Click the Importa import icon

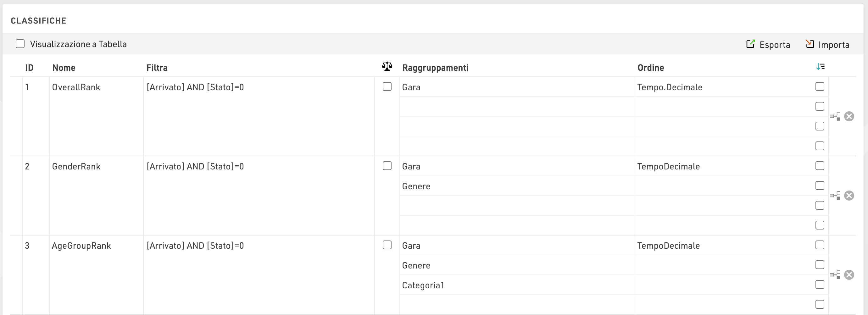coord(810,44)
